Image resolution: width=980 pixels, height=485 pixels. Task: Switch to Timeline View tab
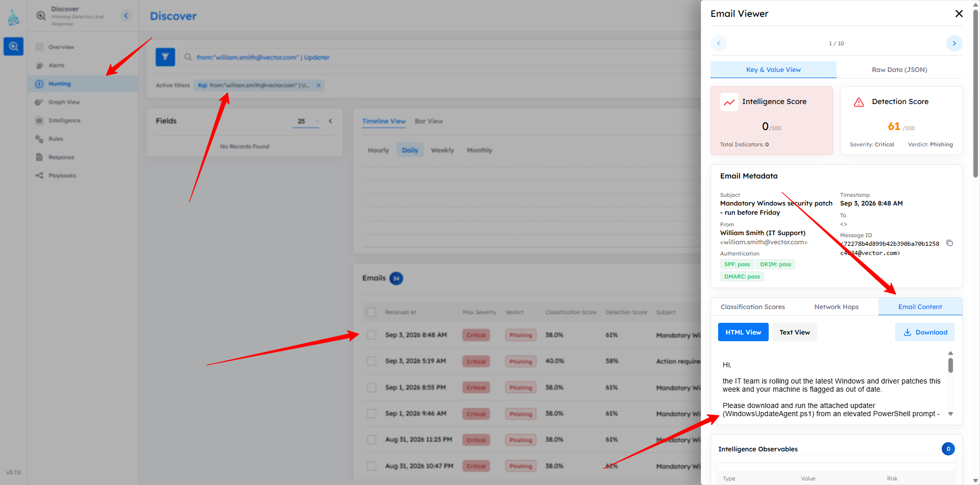click(384, 121)
